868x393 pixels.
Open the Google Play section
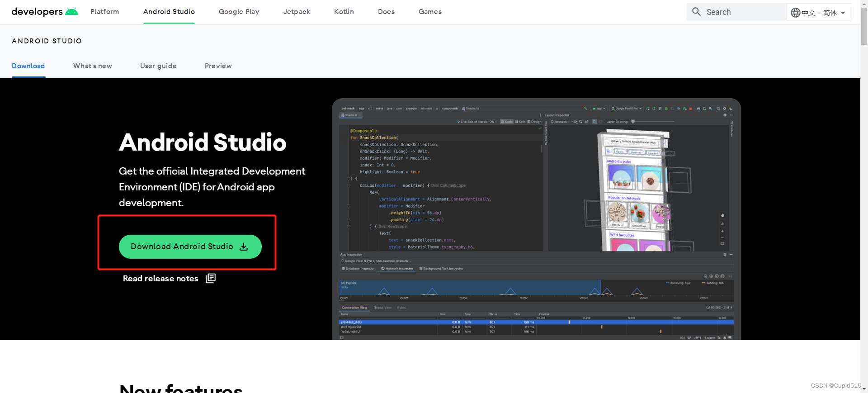239,12
